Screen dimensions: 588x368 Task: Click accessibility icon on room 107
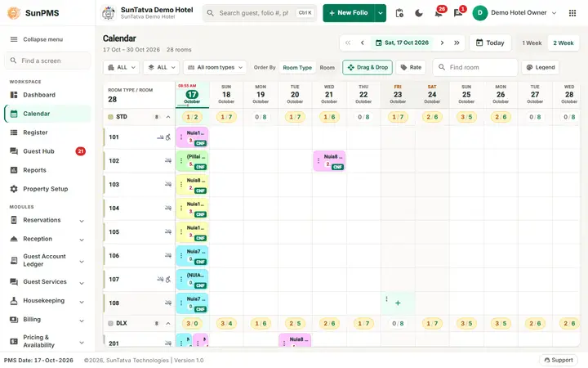(x=168, y=280)
